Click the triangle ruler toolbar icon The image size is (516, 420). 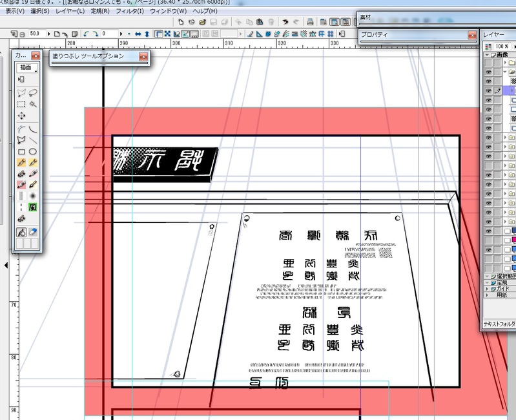(260, 34)
